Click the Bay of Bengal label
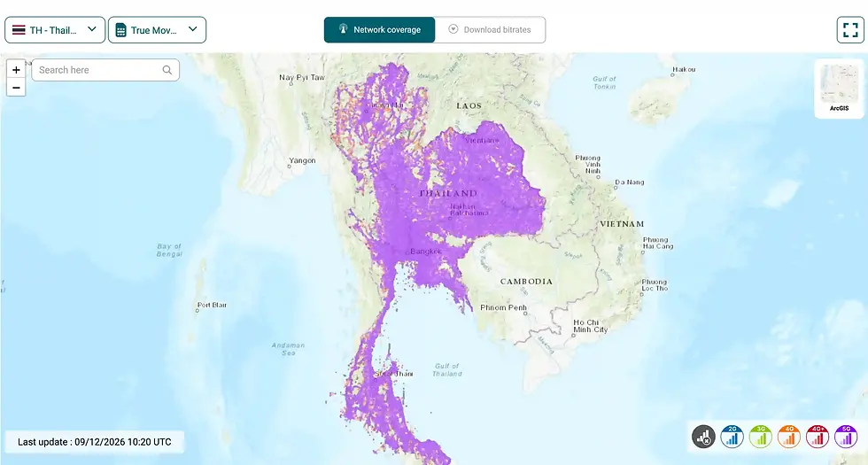Viewport: 868px width, 465px height. [169, 250]
